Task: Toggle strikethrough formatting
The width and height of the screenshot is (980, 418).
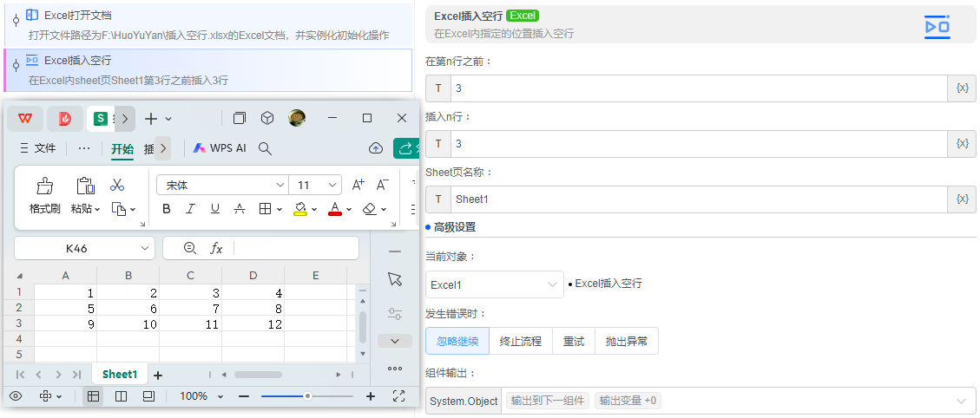Action: pyautogui.click(x=240, y=209)
